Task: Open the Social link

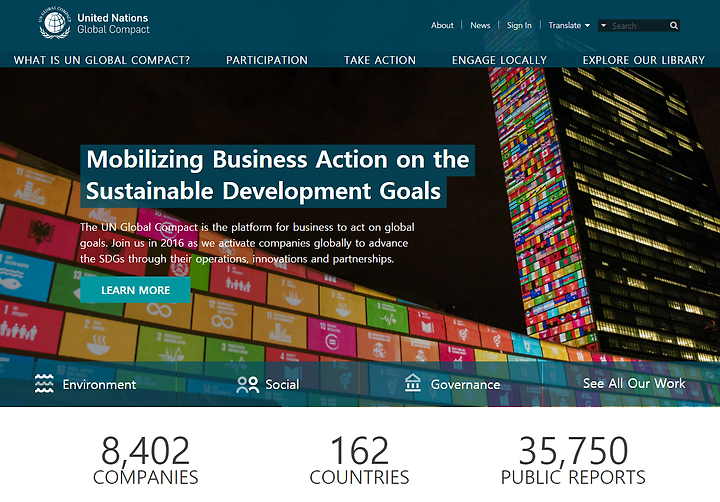Action: [x=282, y=384]
